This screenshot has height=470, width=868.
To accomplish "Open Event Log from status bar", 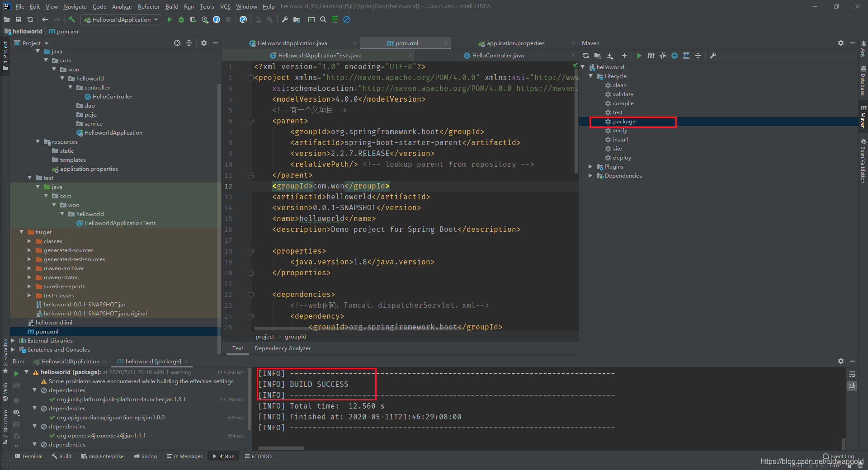I will tap(838, 456).
